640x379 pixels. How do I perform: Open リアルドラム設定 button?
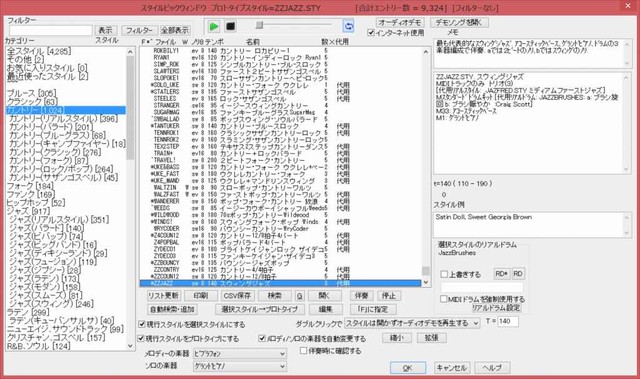tap(496, 308)
